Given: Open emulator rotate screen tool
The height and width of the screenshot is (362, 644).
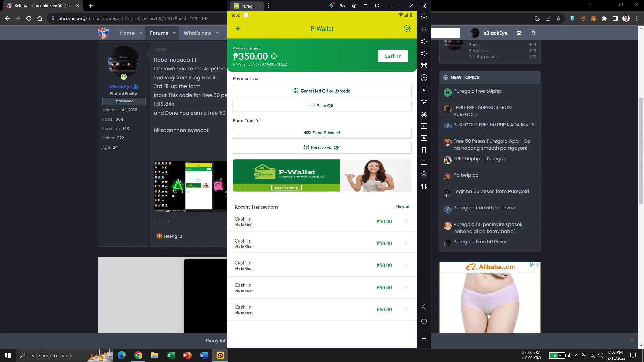Looking at the screenshot, I should (424, 186).
